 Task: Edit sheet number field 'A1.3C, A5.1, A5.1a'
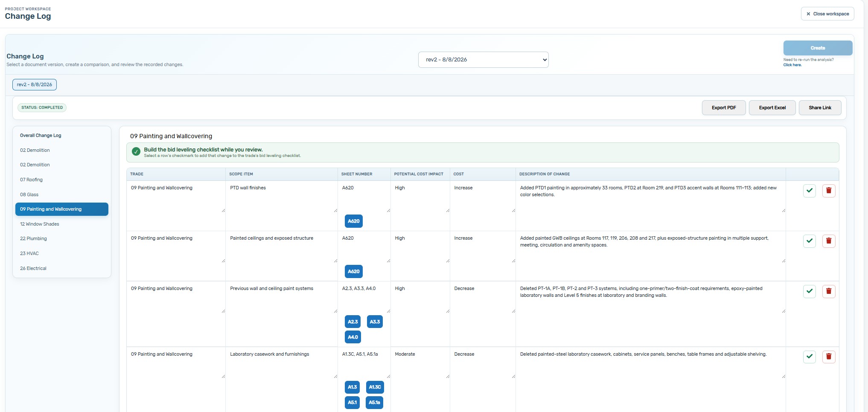[365, 364]
